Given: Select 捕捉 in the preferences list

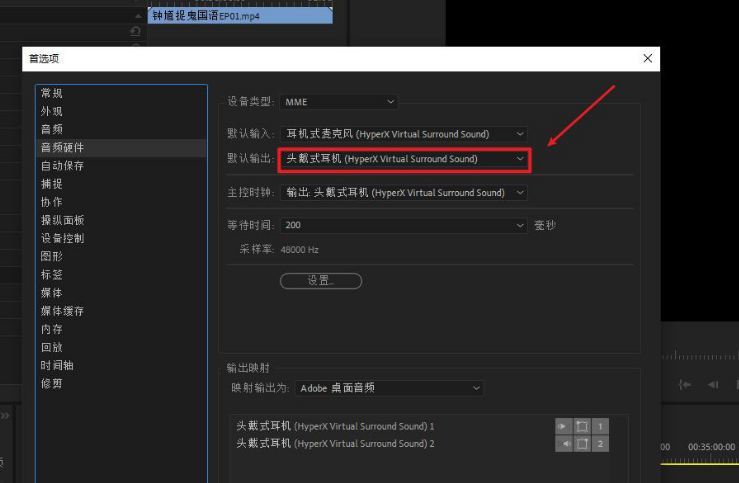Looking at the screenshot, I should point(121,184).
